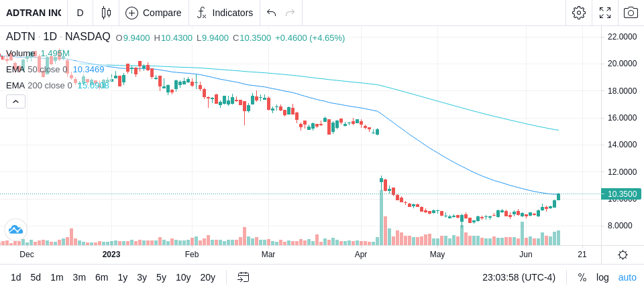Click the closing price value C10.3500
644x290 pixels.
(252, 38)
